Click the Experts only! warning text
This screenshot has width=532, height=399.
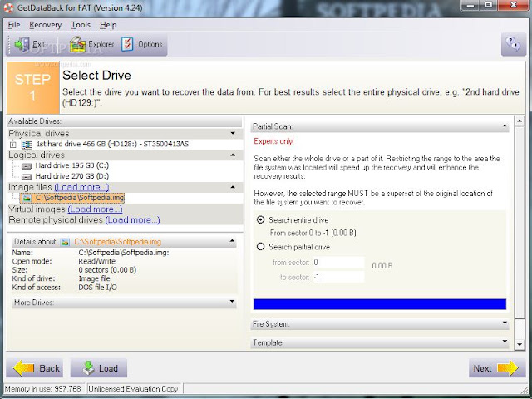[273, 141]
